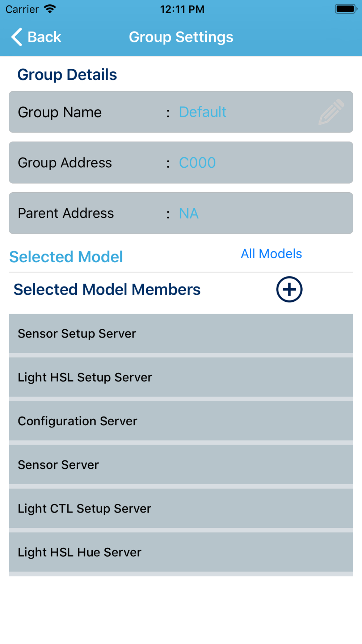Tap the plus circle to add model members

(289, 289)
